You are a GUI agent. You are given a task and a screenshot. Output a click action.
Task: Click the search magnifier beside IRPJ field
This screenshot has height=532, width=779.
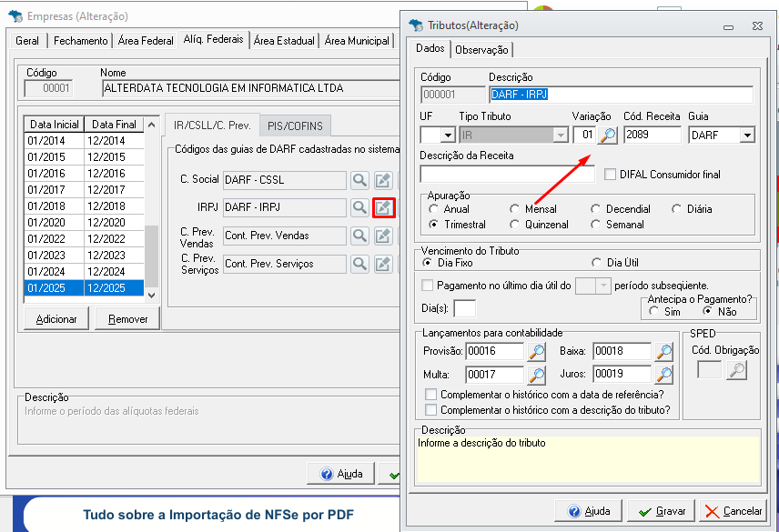(x=359, y=207)
